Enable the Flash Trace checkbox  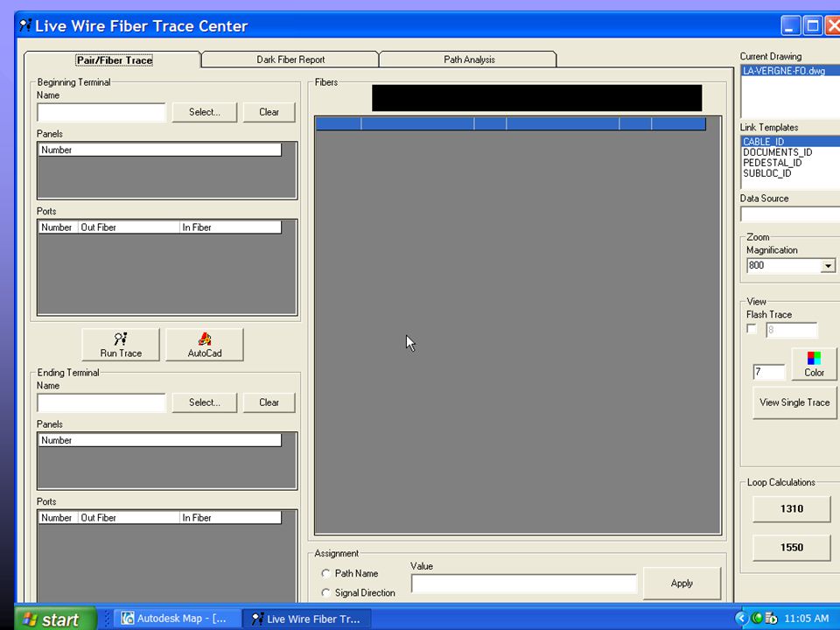pos(752,328)
